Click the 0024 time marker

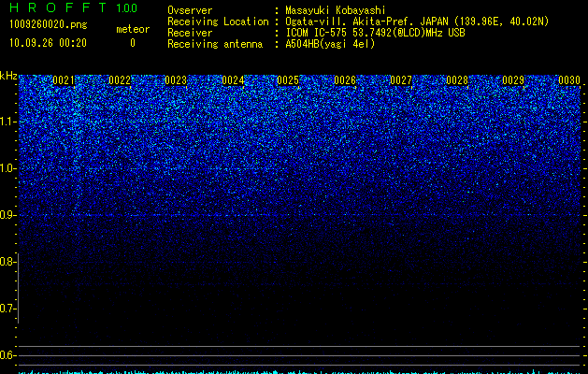coord(233,80)
